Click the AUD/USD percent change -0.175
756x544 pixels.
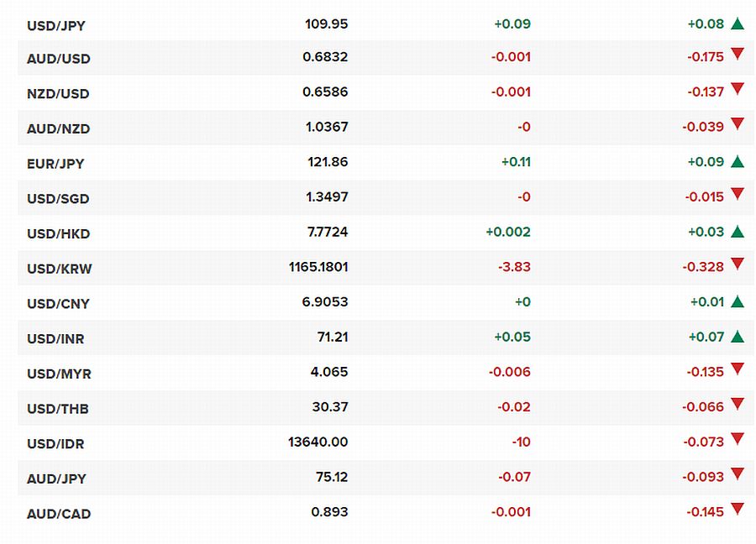pyautogui.click(x=706, y=57)
